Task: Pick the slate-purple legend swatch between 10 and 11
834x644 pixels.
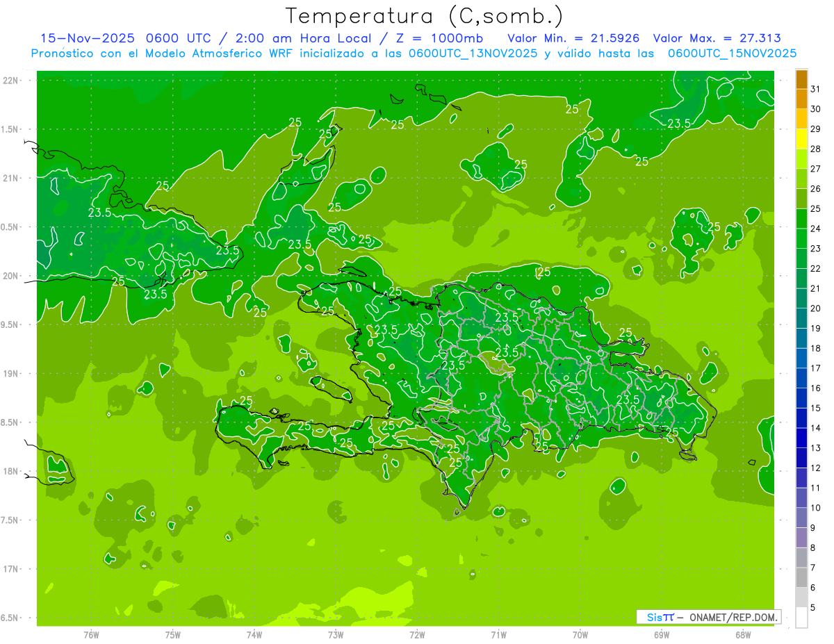Action: [x=801, y=497]
